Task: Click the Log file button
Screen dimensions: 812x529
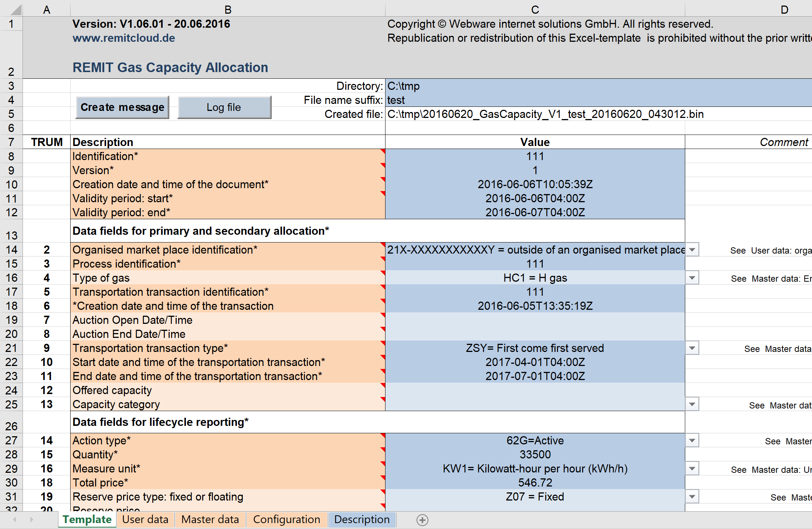Action: tap(224, 107)
